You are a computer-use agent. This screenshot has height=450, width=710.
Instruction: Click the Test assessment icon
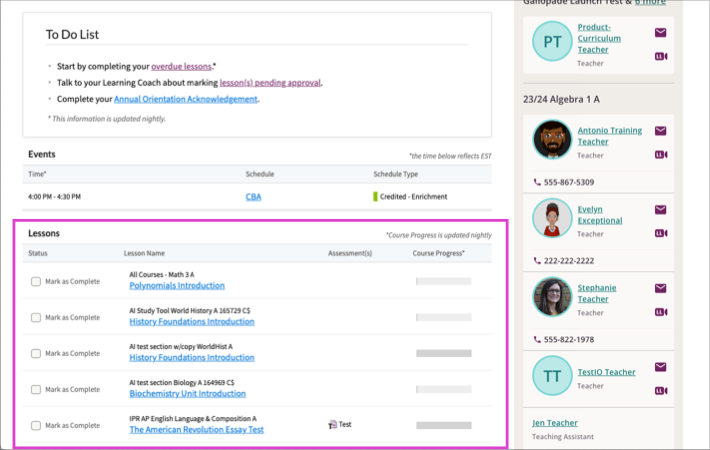[333, 424]
